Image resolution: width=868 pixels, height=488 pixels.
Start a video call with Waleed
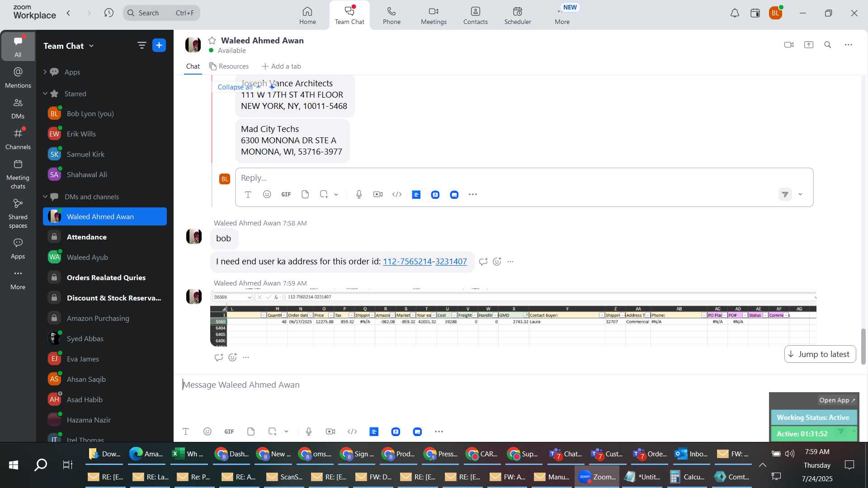(789, 45)
